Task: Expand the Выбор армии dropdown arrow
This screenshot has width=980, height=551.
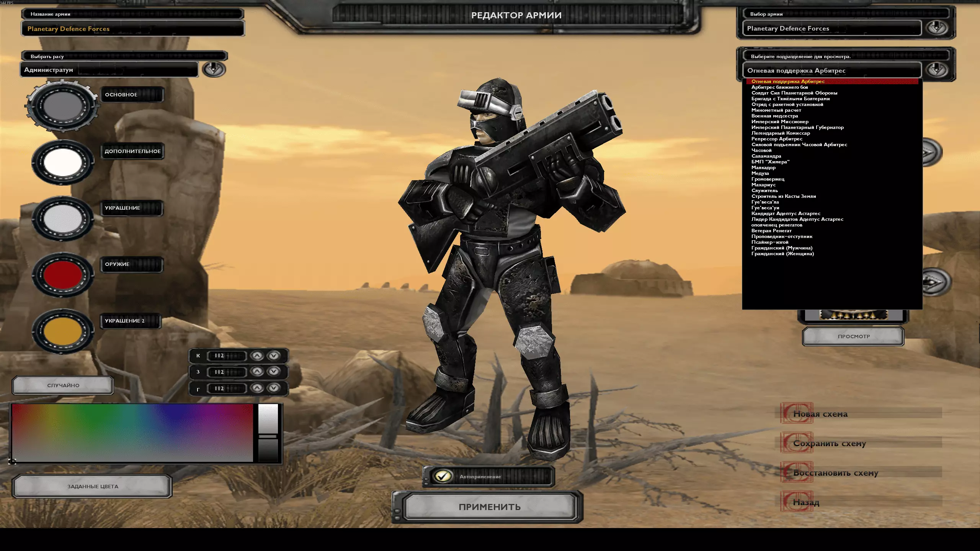Action: click(x=937, y=28)
